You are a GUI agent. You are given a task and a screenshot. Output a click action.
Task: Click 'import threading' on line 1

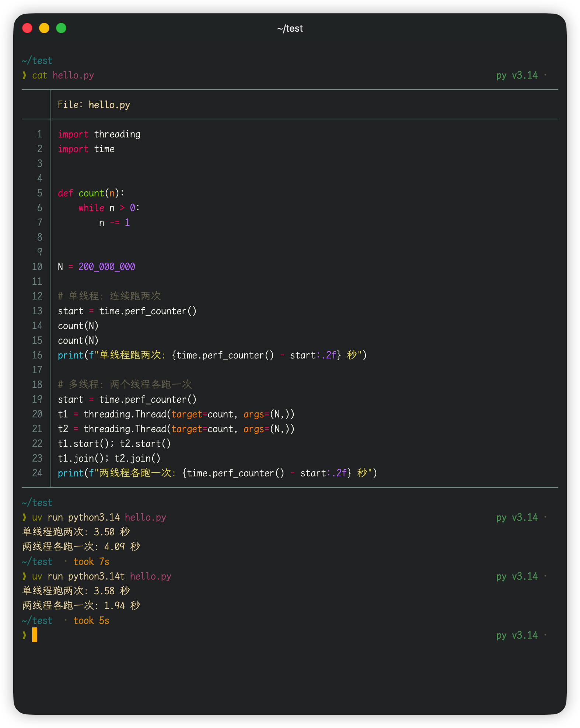coord(99,134)
